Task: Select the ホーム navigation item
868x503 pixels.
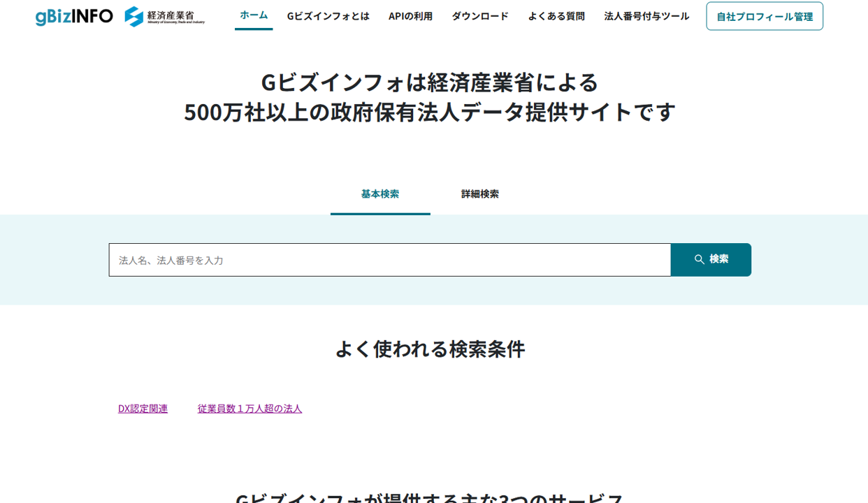Action: [x=254, y=15]
